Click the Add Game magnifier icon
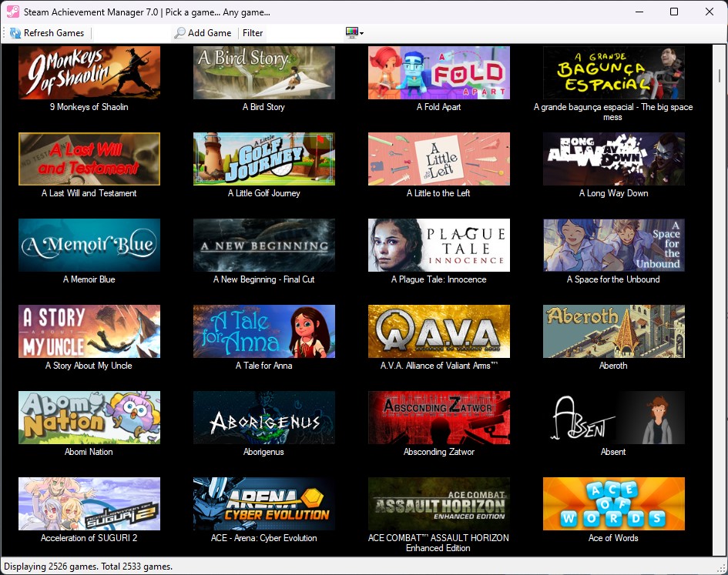This screenshot has height=575, width=728. coord(179,33)
